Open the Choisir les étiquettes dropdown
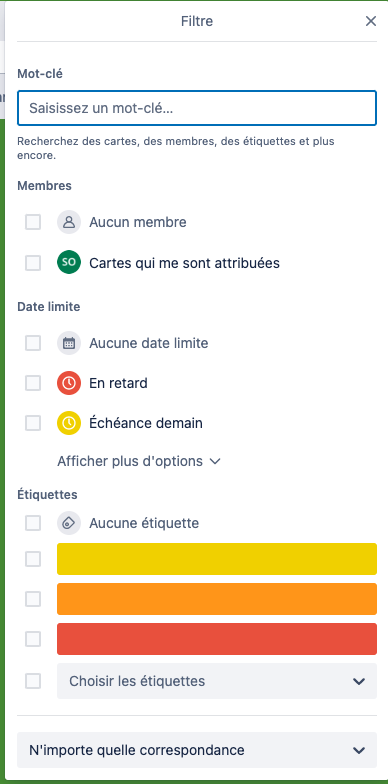 coord(217,681)
